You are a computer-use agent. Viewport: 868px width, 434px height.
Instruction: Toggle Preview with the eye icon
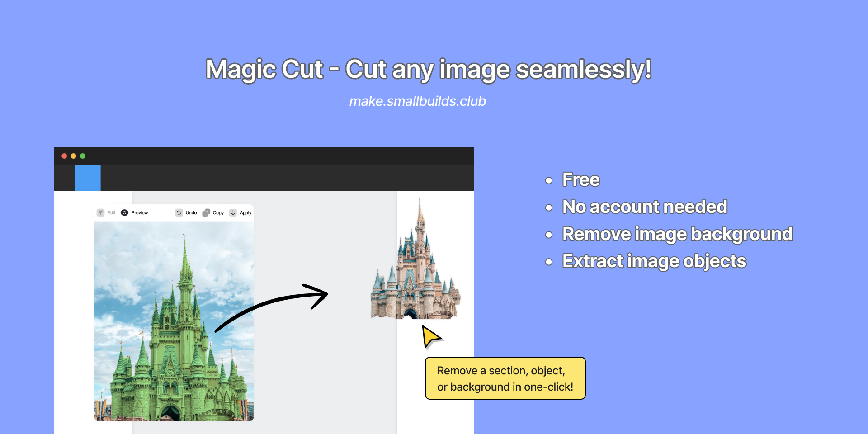[124, 213]
